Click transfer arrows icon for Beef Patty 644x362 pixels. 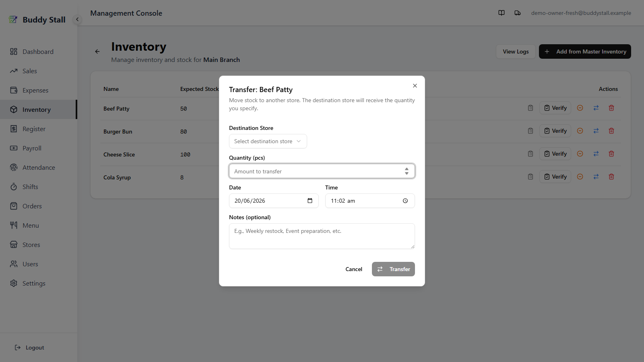(596, 108)
